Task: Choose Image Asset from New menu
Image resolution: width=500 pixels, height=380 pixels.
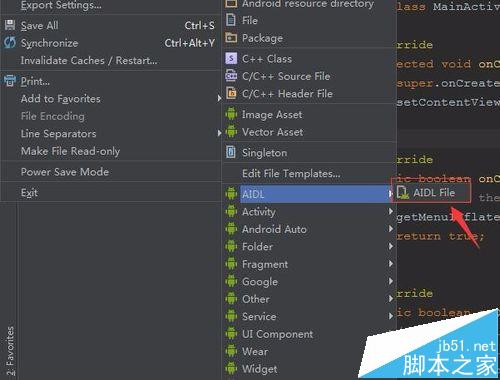Action: coord(309,114)
